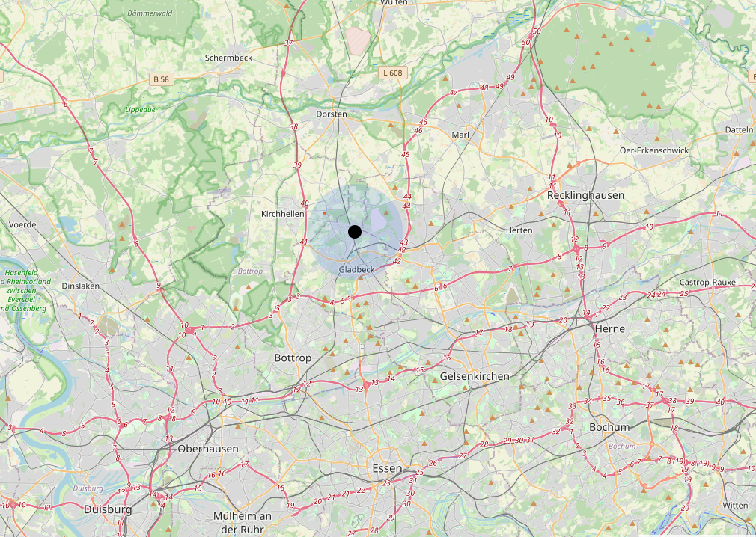The width and height of the screenshot is (756, 537).
Task: Select the Kirchhellen place label
Action: point(282,214)
